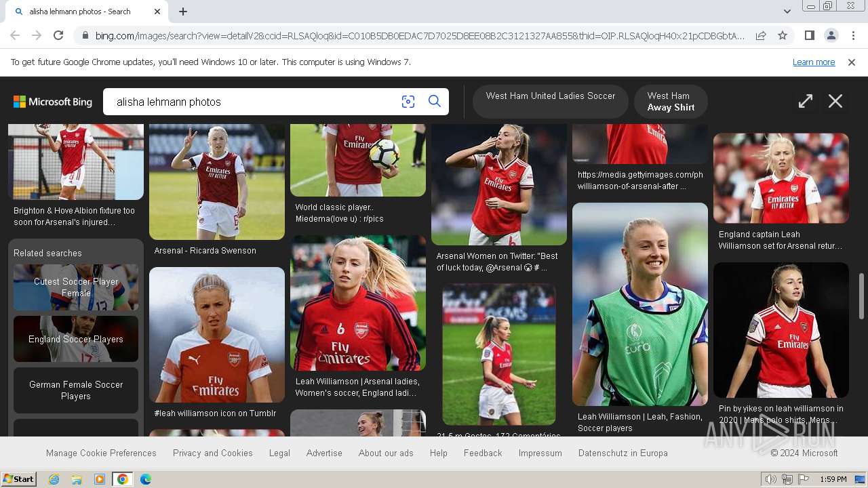Open the Arsenal Women on Twitter image

(x=499, y=184)
